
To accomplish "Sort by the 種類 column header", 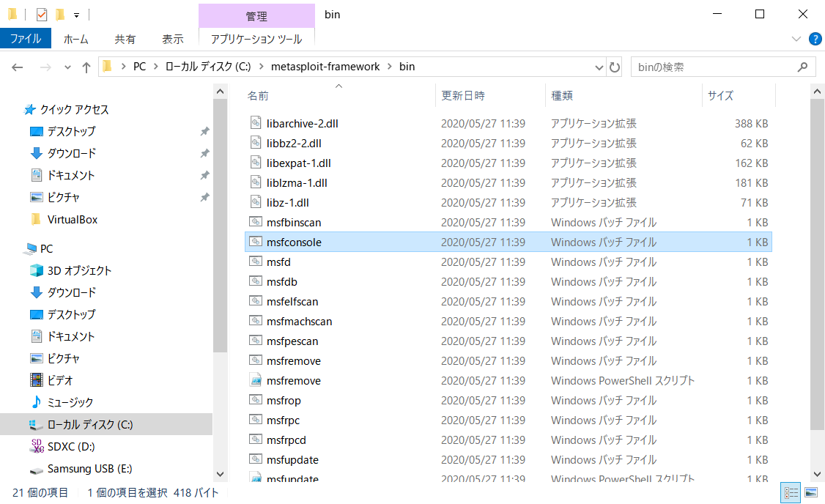I will coord(562,96).
